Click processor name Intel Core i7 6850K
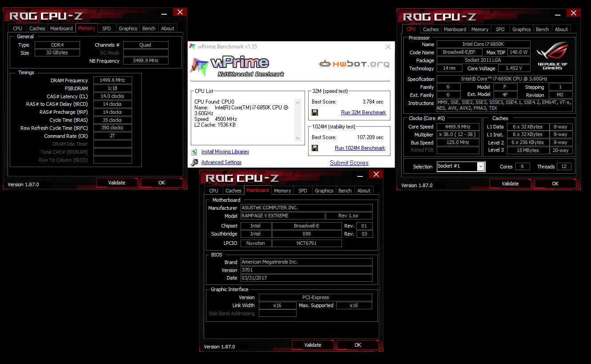The width and height of the screenshot is (591, 364). point(483,44)
